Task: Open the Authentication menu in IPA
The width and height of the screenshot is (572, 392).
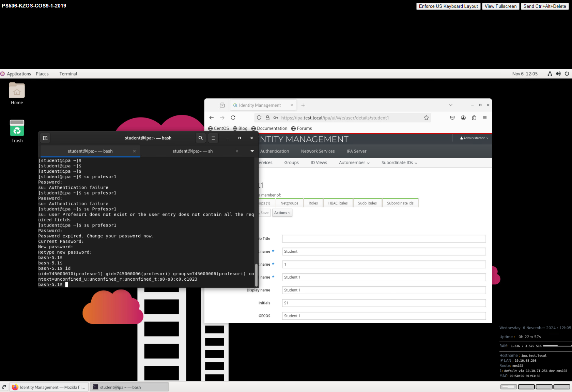Action: pos(275,151)
